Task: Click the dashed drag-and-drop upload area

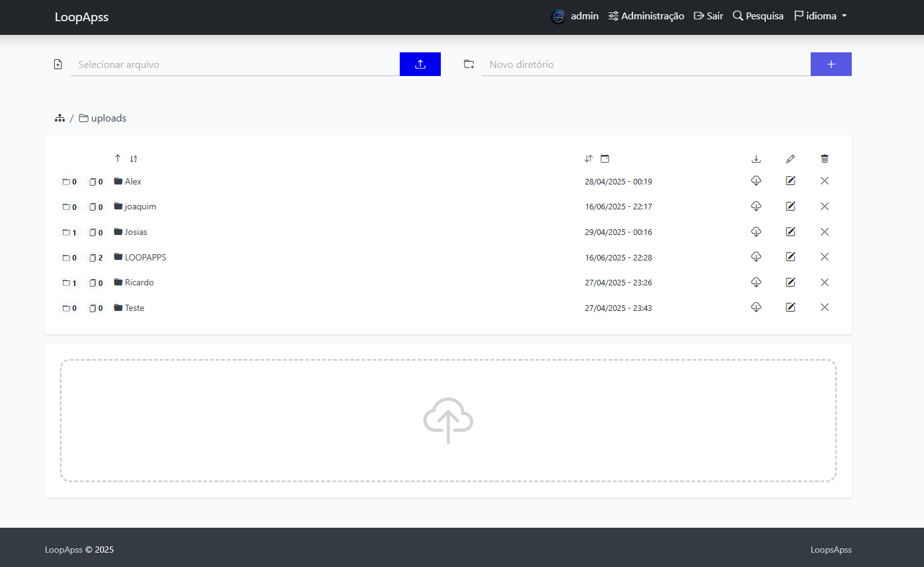Action: (448, 421)
